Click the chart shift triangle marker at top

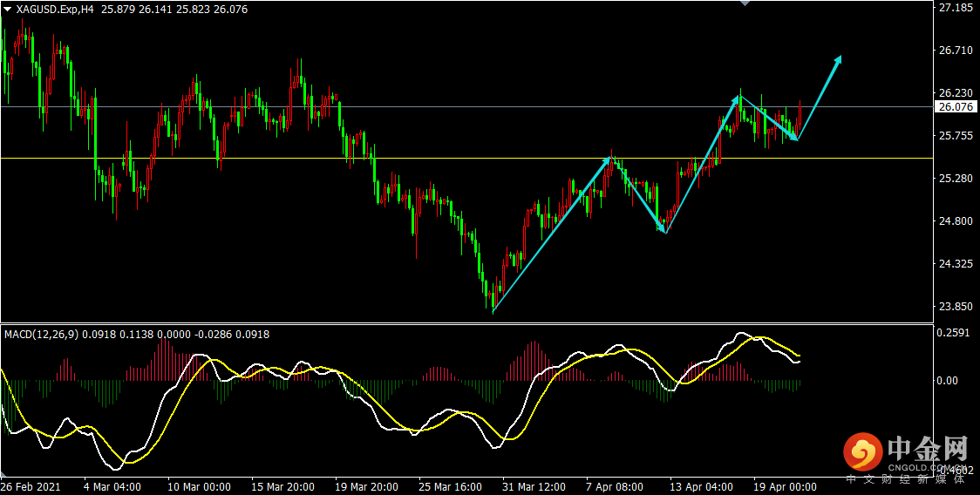coord(745,3)
